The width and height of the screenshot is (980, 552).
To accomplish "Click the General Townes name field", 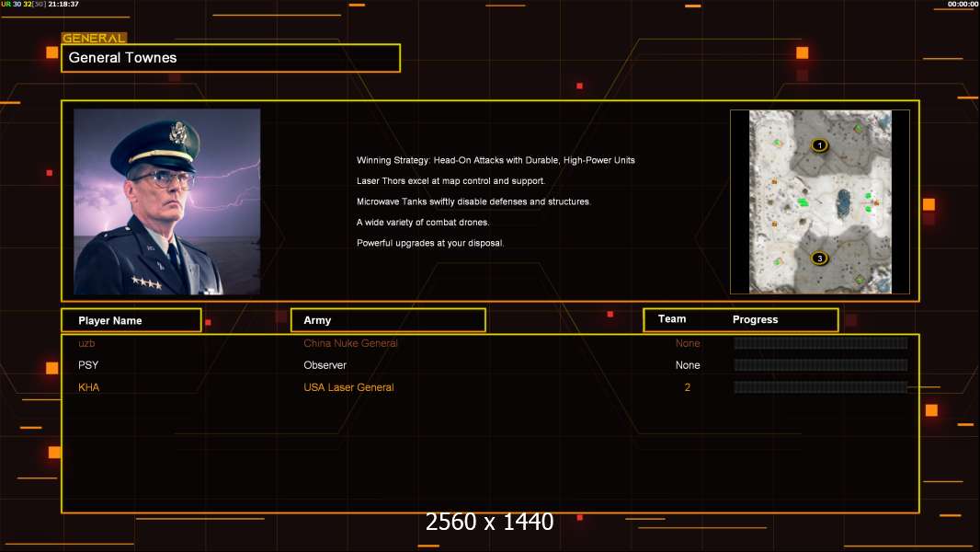I will pyautogui.click(x=231, y=58).
